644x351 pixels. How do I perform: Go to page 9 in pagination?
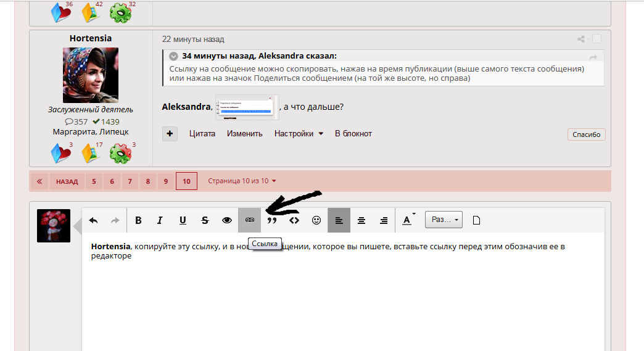coord(166,181)
